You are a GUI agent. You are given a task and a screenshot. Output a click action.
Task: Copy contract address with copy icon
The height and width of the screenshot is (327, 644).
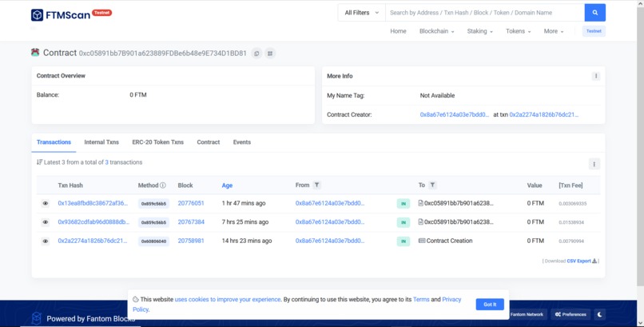coord(256,54)
